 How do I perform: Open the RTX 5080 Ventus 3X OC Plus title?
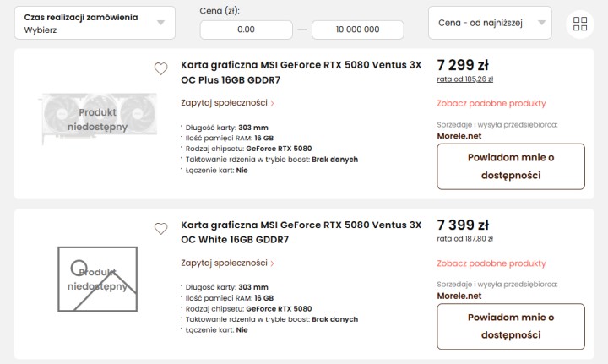pos(301,72)
